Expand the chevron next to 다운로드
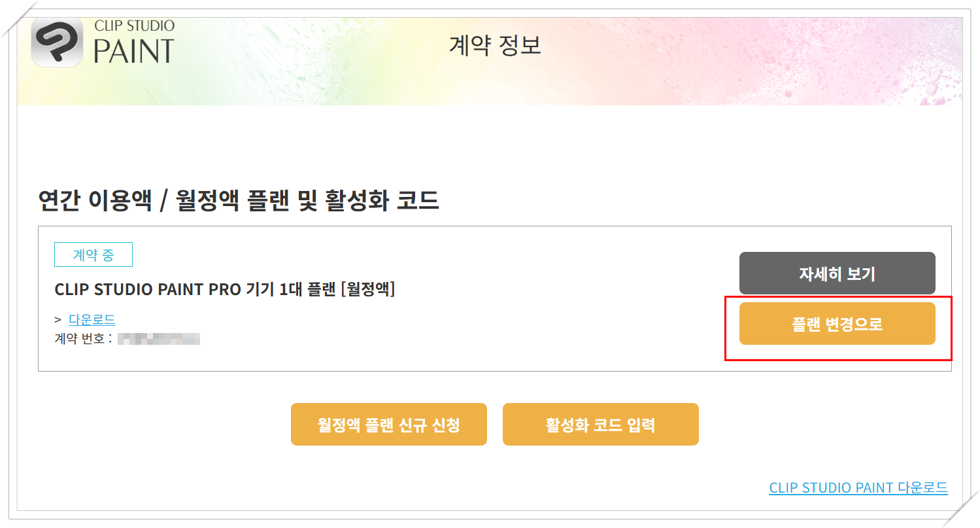The width and height of the screenshot is (980, 528). [x=59, y=319]
